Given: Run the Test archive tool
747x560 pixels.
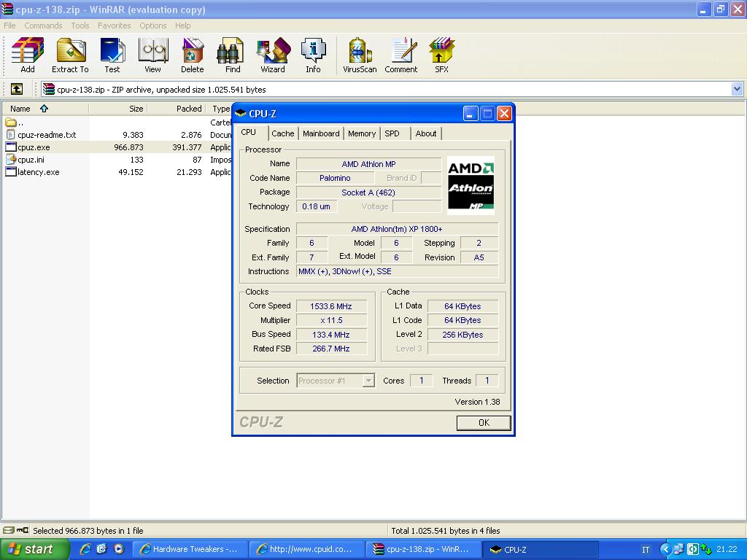Looking at the screenshot, I should tap(112, 55).
